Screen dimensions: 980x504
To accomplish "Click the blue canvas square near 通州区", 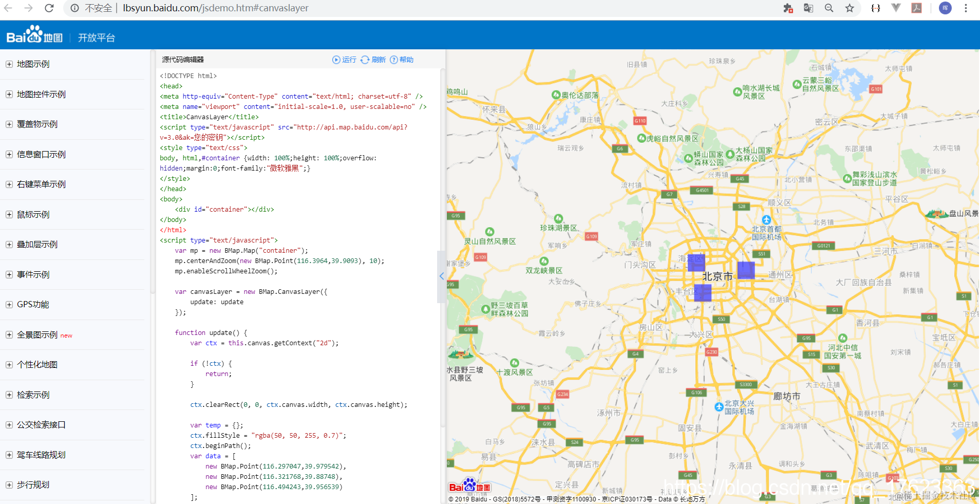I will coord(746,270).
